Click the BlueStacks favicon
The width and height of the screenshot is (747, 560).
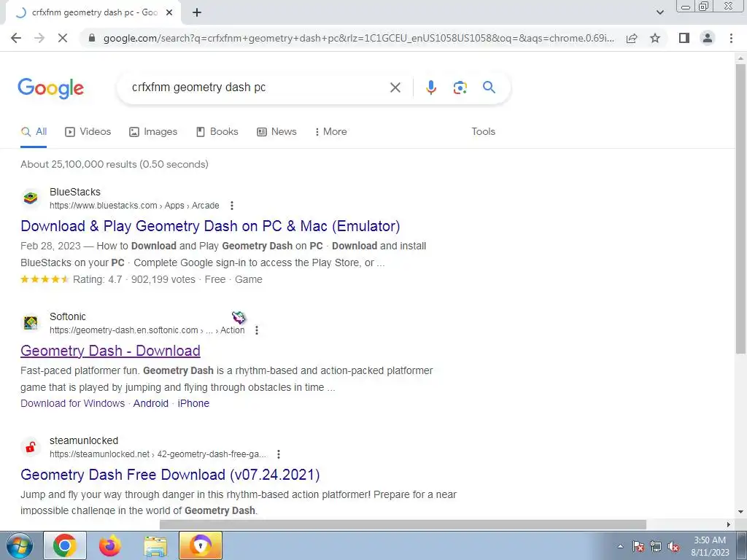pyautogui.click(x=31, y=198)
